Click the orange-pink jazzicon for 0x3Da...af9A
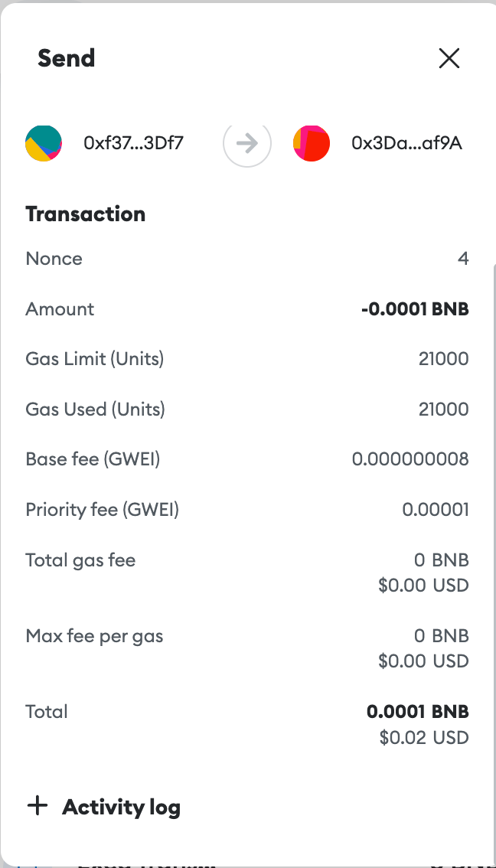Screen dimensions: 496x868 click(312, 143)
